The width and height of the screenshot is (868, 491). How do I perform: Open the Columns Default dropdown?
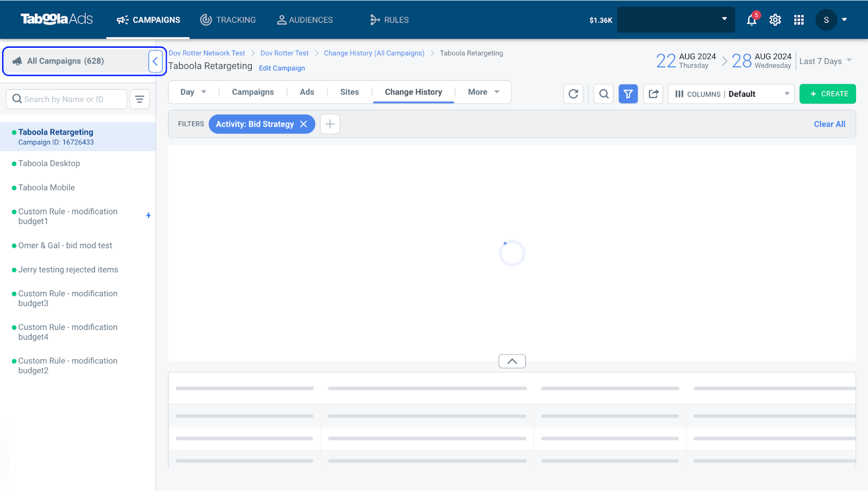pyautogui.click(x=731, y=94)
